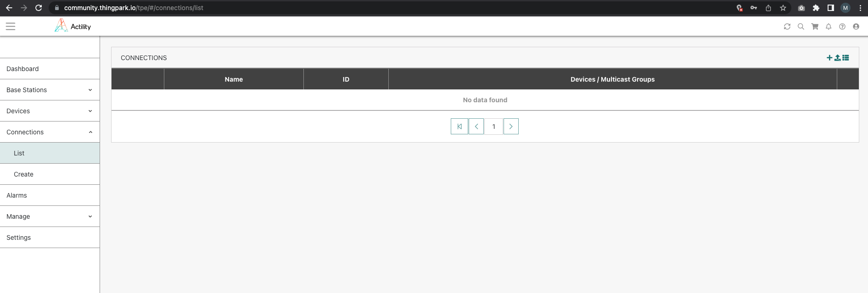Screen dimensions: 868x293
Task: Click the Actility logo
Action: [x=73, y=26]
